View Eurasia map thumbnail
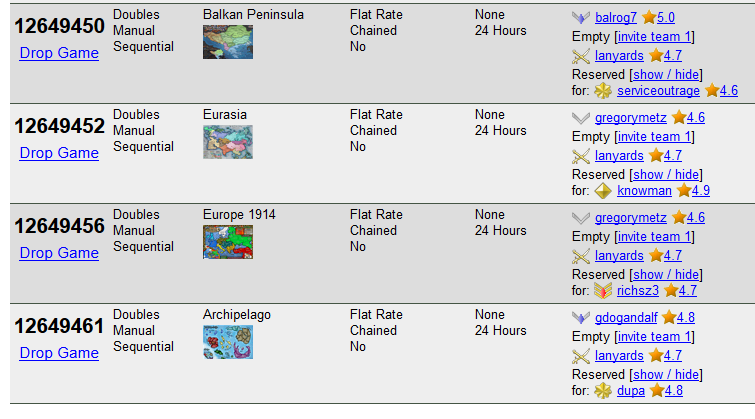This screenshot has width=755, height=419. (x=227, y=142)
